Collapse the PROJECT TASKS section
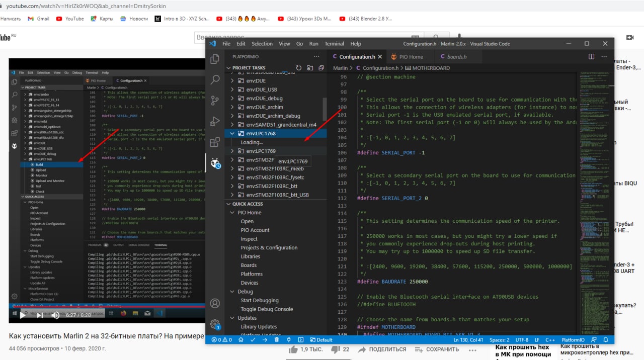The image size is (644, 360). click(228, 68)
